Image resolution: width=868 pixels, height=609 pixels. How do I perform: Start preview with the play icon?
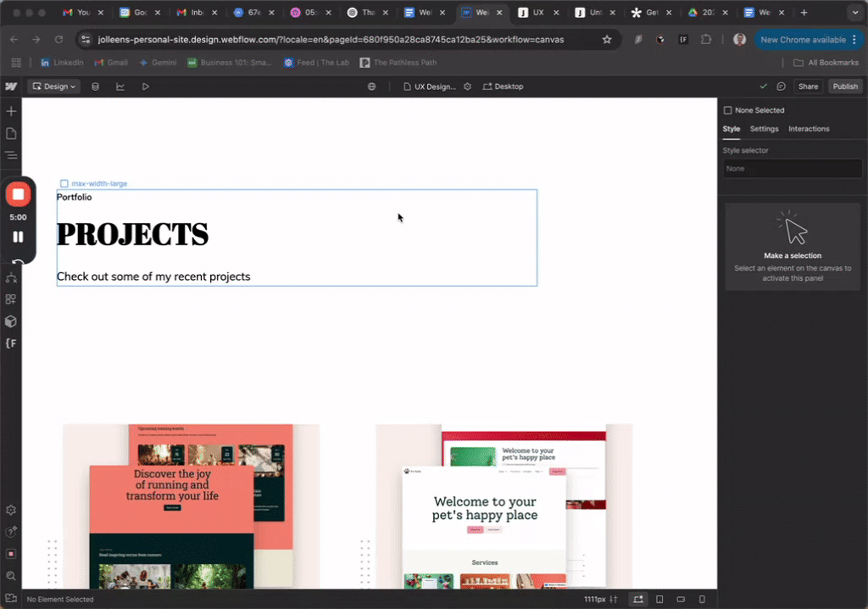145,86
